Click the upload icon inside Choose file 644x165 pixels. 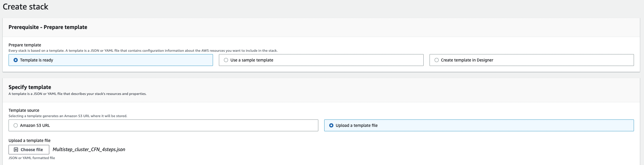click(x=16, y=150)
